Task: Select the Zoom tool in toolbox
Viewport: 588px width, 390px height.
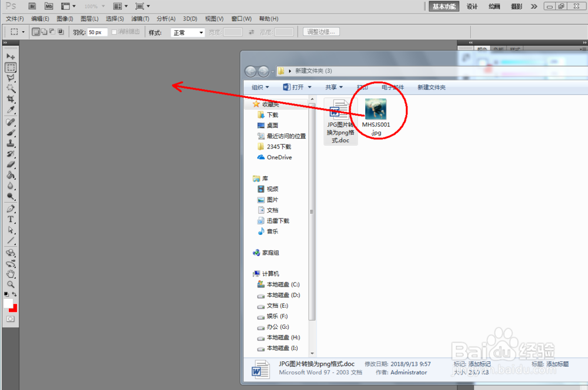Action: point(11,284)
